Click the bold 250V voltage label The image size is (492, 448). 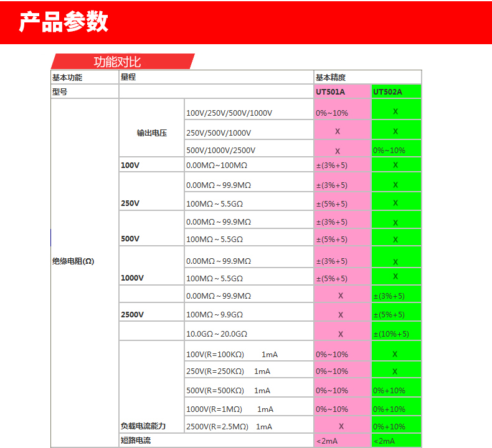pos(130,203)
